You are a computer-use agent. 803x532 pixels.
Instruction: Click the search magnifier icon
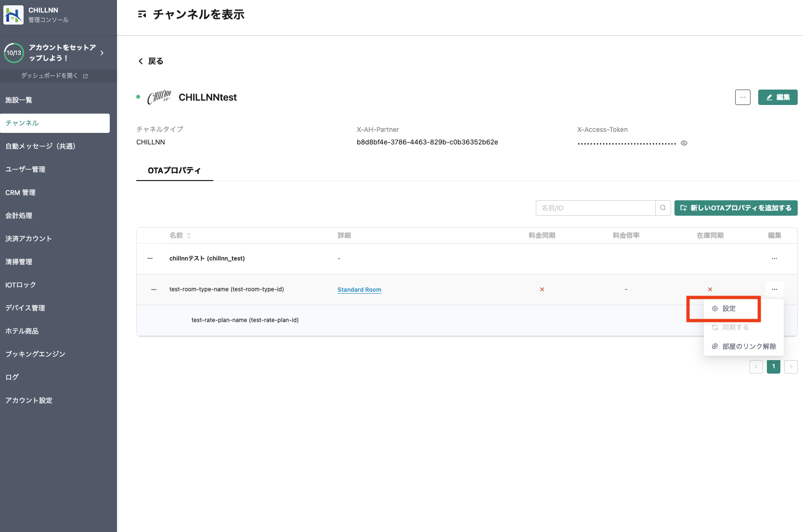pyautogui.click(x=663, y=208)
